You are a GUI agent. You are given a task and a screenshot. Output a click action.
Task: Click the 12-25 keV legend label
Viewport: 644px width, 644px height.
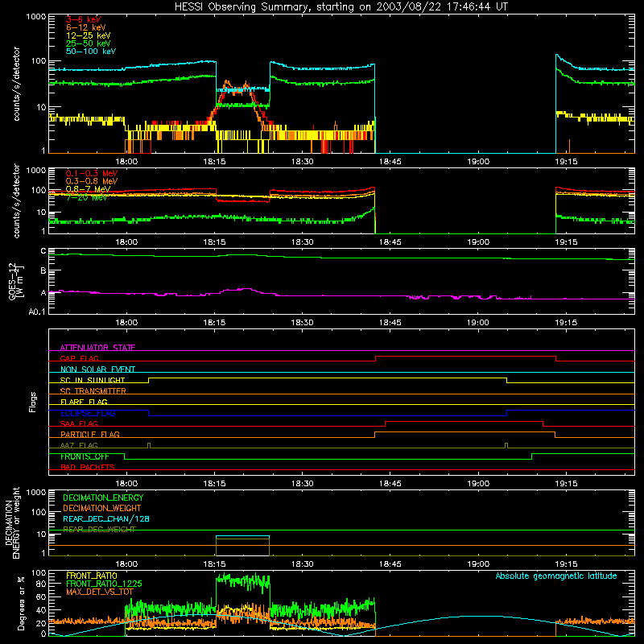tap(89, 35)
